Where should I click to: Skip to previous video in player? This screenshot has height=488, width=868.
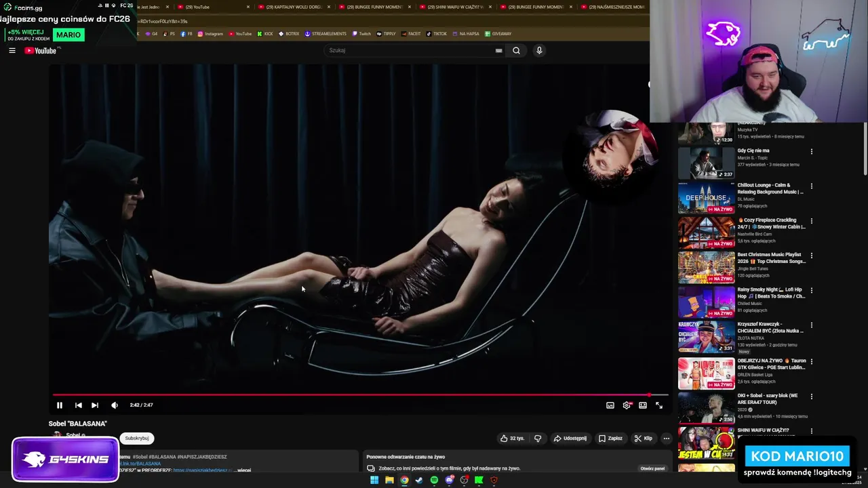(78, 405)
